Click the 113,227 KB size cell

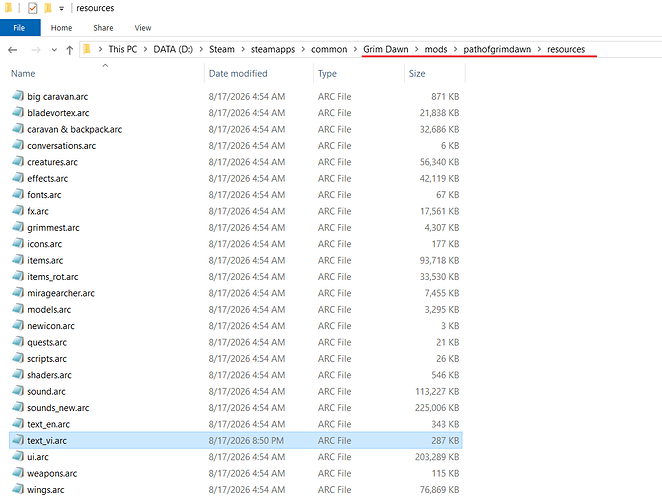[x=437, y=391]
